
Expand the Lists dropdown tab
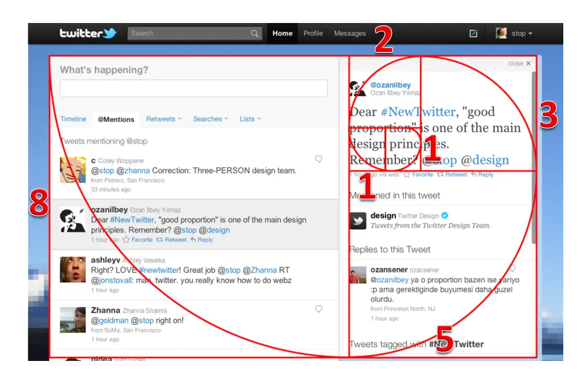(x=250, y=119)
